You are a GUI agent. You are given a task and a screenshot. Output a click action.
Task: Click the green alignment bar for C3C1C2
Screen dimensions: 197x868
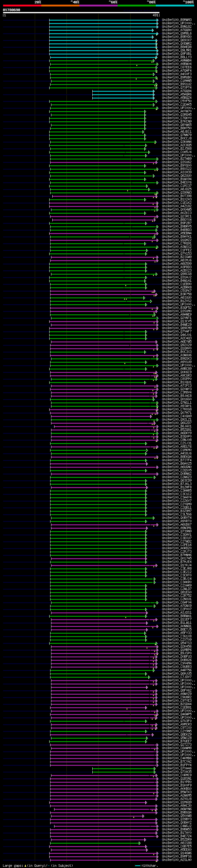(x=98, y=494)
